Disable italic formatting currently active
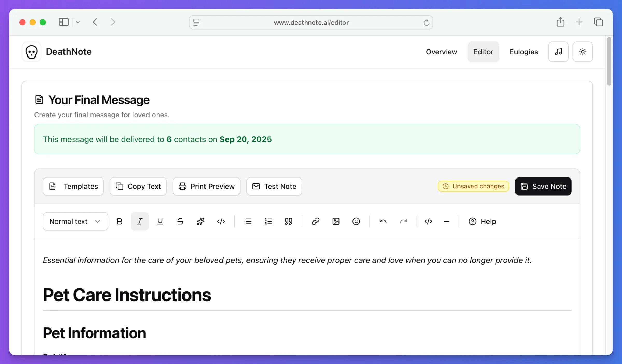 click(140, 221)
